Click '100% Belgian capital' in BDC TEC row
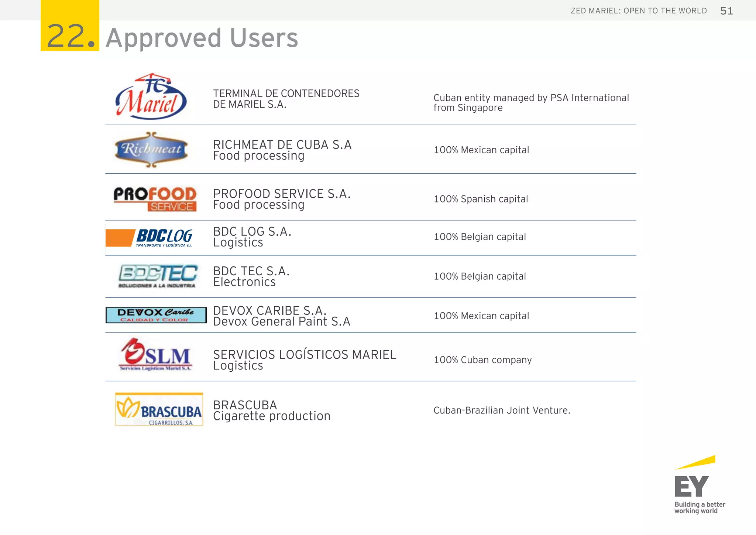The width and height of the screenshot is (756, 535). click(x=480, y=276)
